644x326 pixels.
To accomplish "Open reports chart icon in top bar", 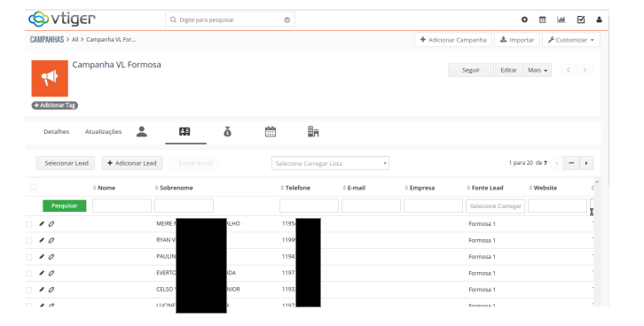I will [561, 19].
